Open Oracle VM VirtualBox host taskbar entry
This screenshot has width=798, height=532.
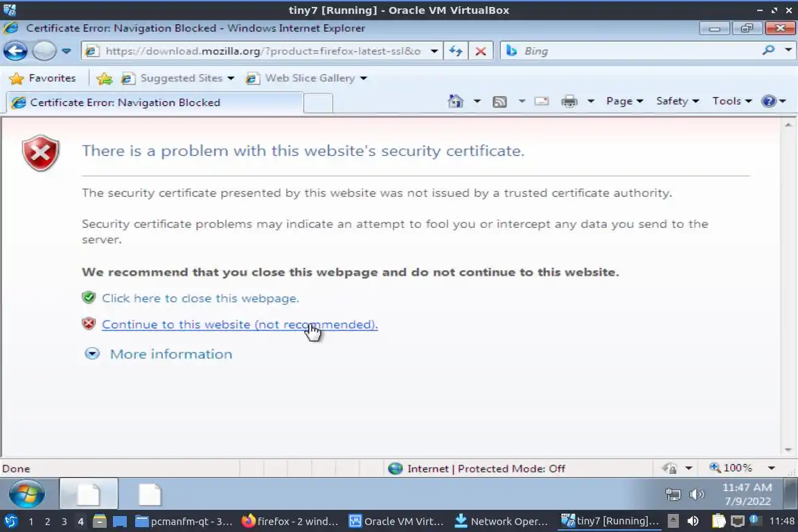click(396, 522)
